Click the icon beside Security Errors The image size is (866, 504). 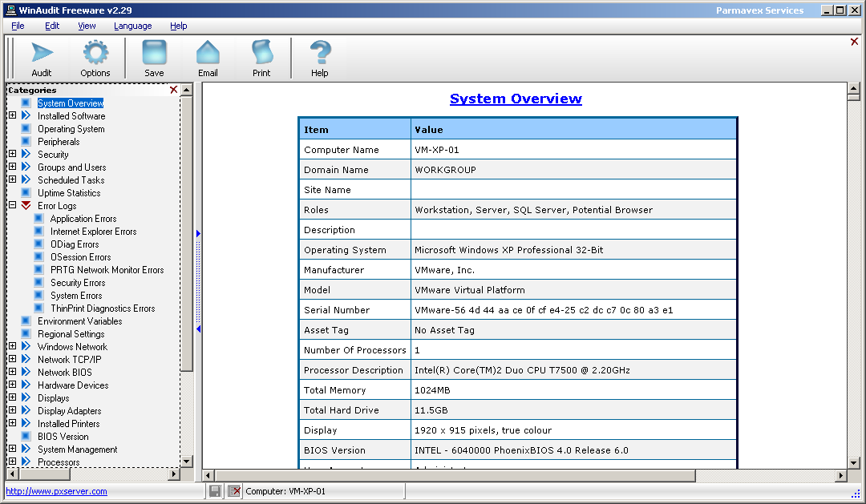pyautogui.click(x=38, y=282)
